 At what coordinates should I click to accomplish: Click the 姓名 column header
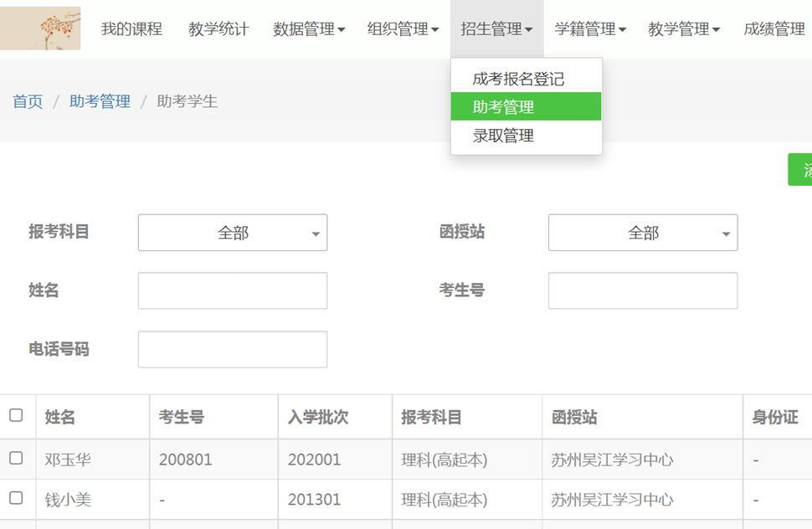coord(60,417)
